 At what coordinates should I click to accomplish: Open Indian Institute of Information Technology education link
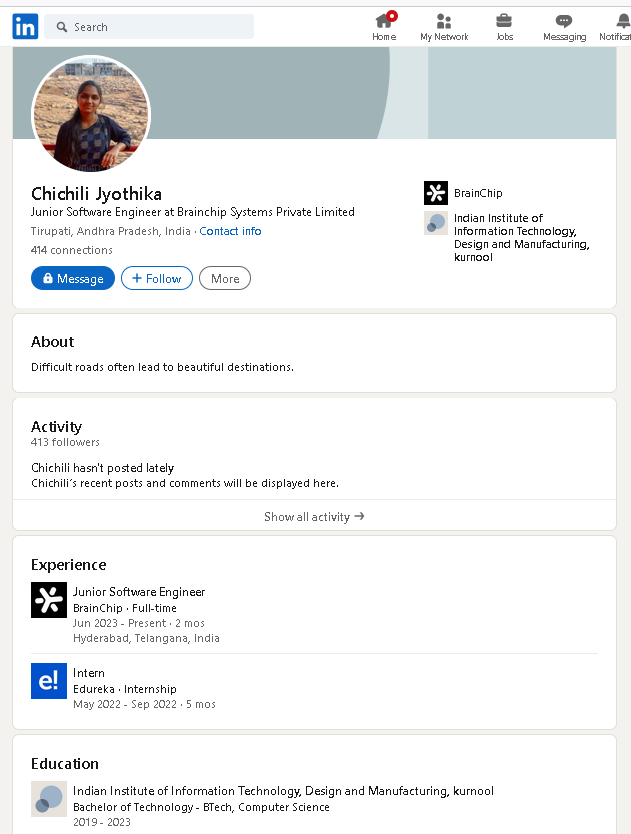[283, 791]
